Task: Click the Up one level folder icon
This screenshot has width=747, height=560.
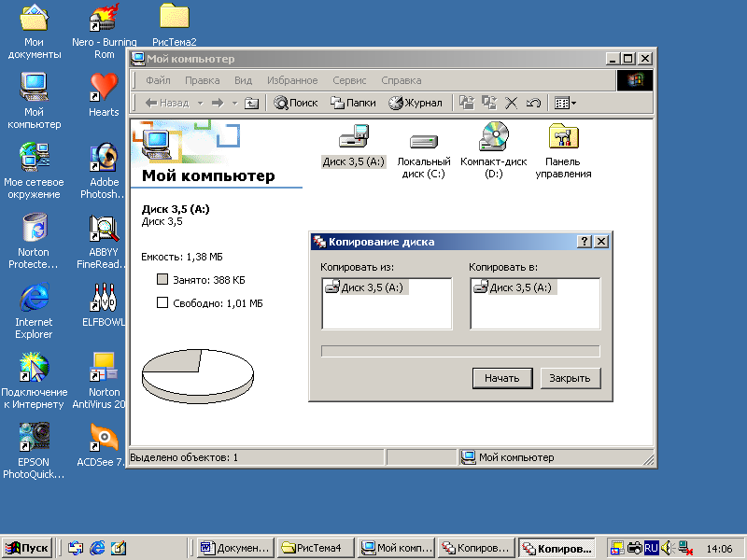Action: click(251, 103)
